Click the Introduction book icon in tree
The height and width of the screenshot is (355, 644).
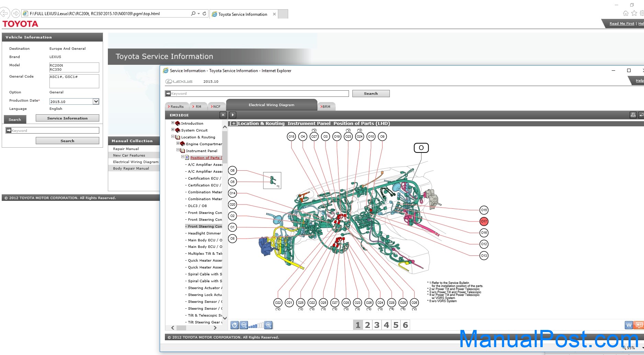pos(178,123)
